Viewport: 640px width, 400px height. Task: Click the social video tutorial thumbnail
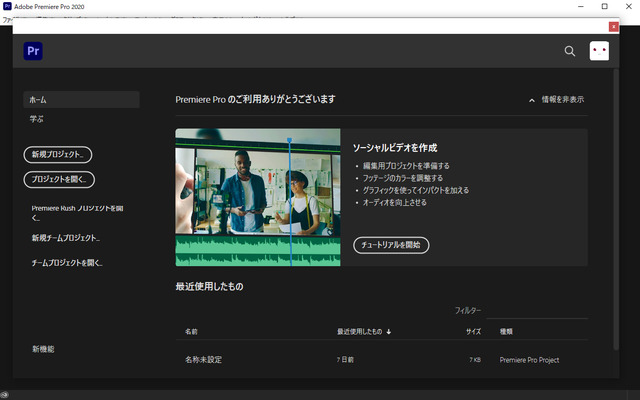258,198
